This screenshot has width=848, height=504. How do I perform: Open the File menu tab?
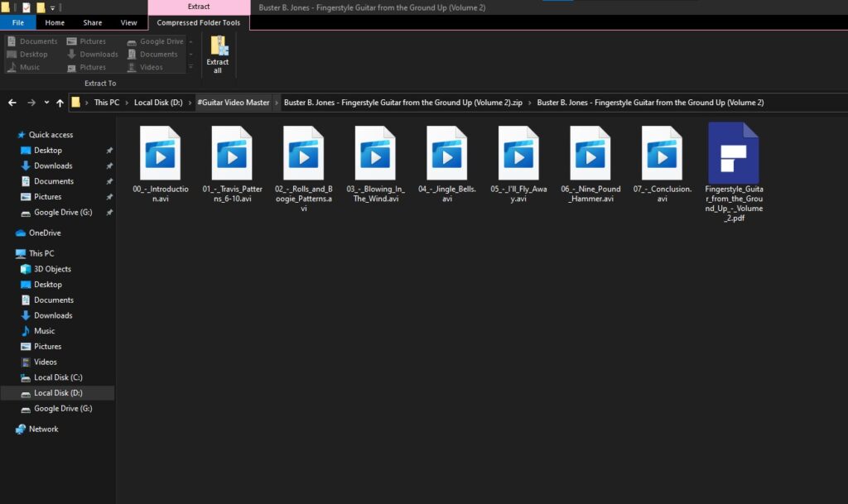click(17, 22)
